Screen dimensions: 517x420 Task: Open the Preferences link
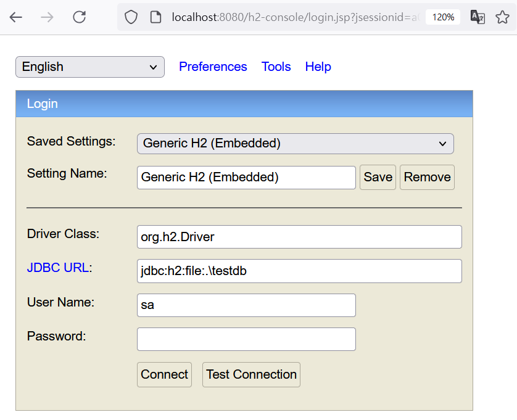tap(213, 67)
